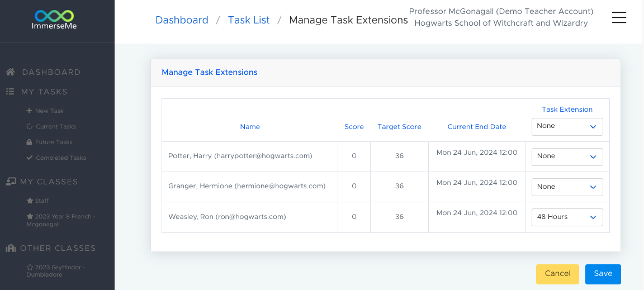Click Harry Potter's score value 0

[x=354, y=156]
